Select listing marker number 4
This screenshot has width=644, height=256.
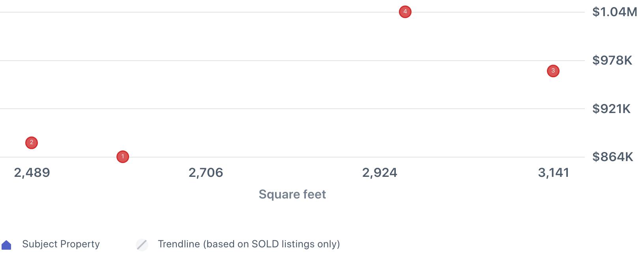click(x=405, y=12)
